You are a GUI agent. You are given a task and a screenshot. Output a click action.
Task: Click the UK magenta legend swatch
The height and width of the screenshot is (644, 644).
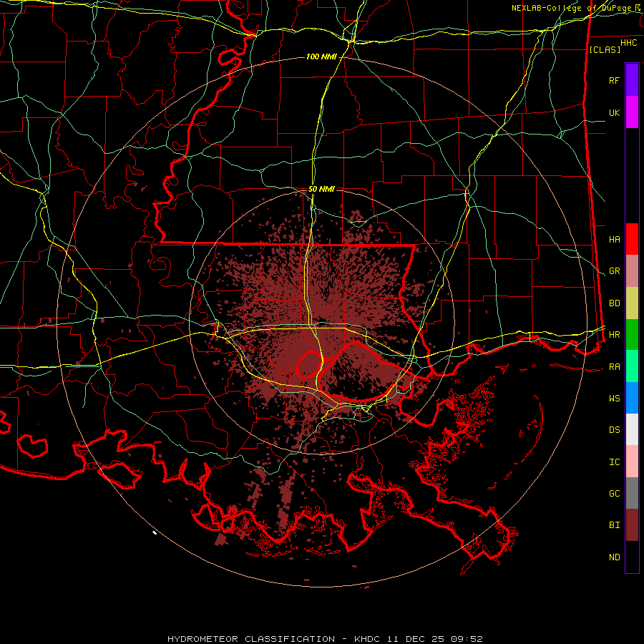point(632,112)
